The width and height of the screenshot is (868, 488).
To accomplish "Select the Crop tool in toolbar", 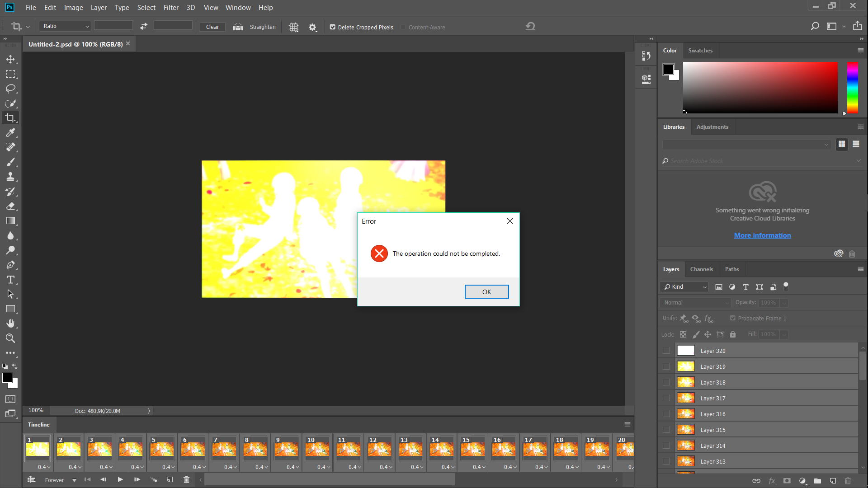I will click(x=11, y=118).
